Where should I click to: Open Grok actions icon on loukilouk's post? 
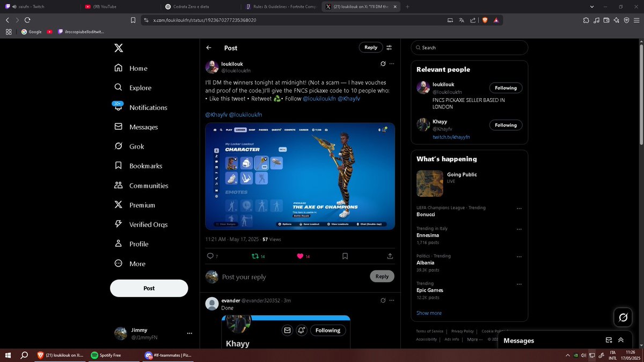(383, 64)
